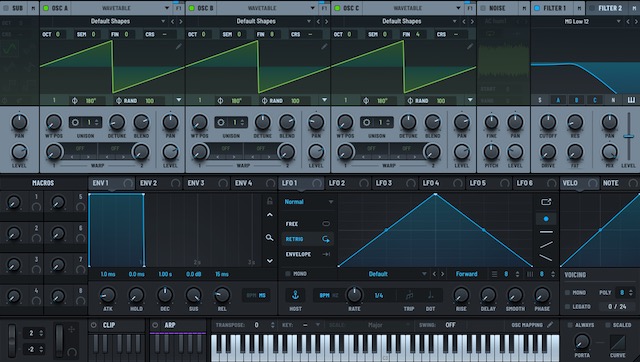Check LFO MONO checkbox

(x=288, y=274)
